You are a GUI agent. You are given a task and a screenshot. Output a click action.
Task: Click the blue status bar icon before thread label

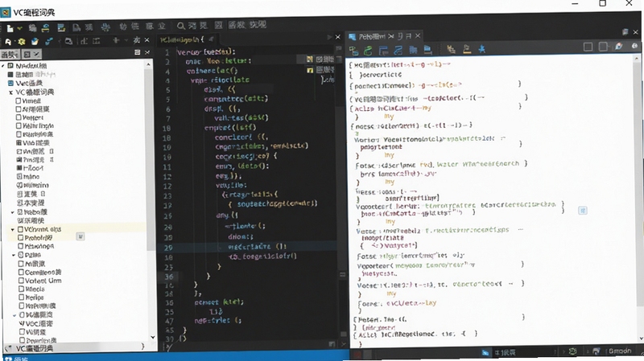[x=485, y=352]
